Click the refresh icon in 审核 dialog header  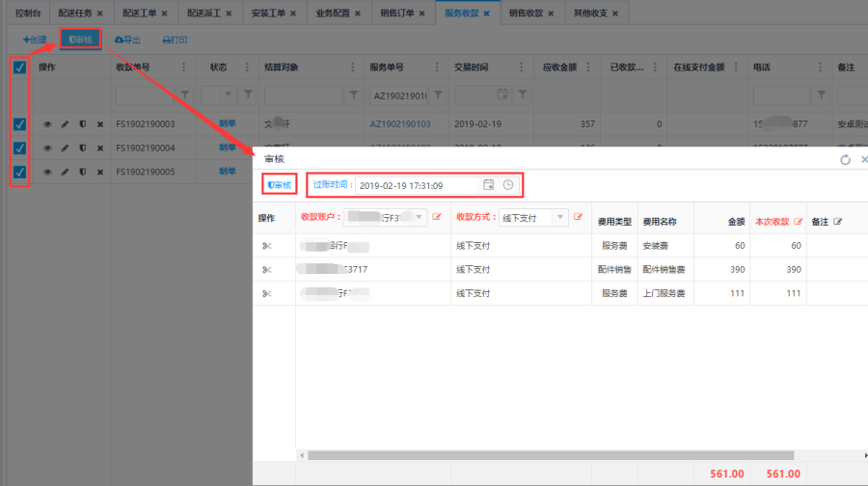pos(845,159)
